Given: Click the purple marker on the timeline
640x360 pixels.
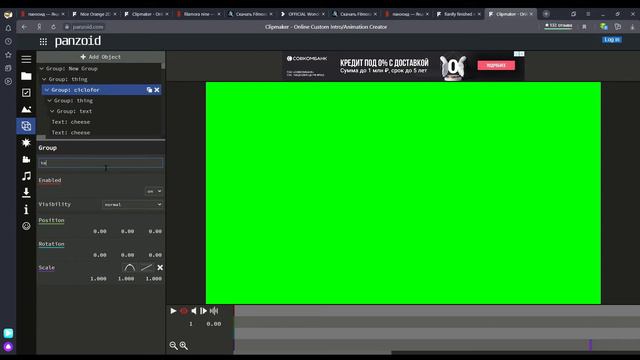Looking at the screenshot, I should [590, 345].
